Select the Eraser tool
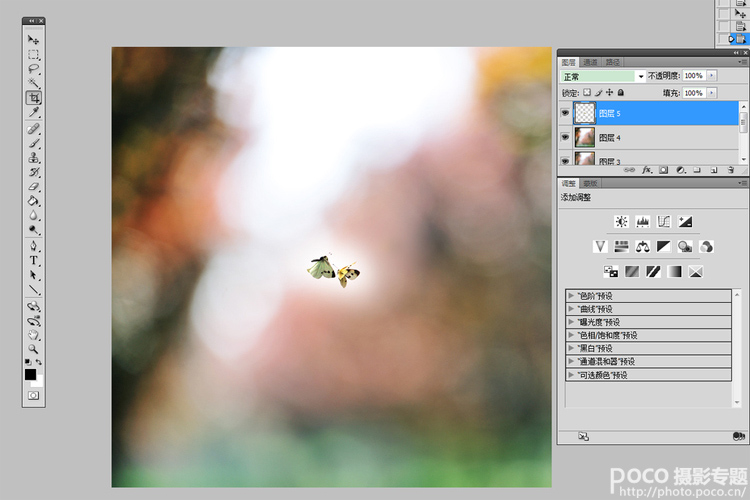This screenshot has height=500, width=750. coord(33,187)
